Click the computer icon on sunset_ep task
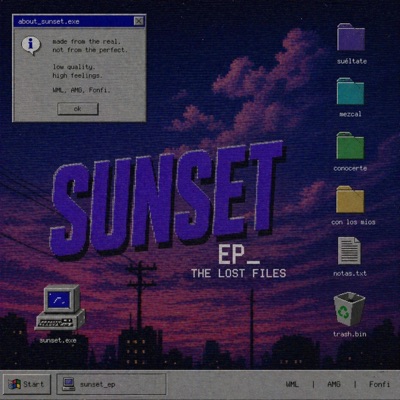 coord(69,384)
